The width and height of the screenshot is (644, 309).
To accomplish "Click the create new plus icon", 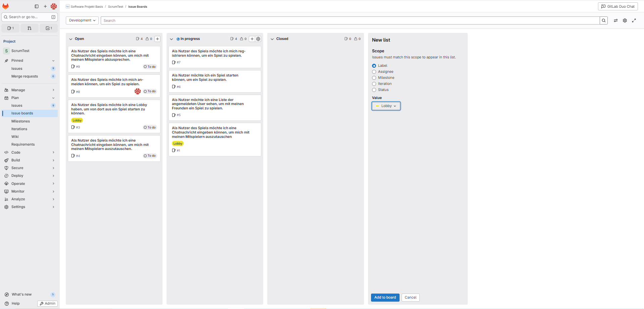I will (45, 6).
